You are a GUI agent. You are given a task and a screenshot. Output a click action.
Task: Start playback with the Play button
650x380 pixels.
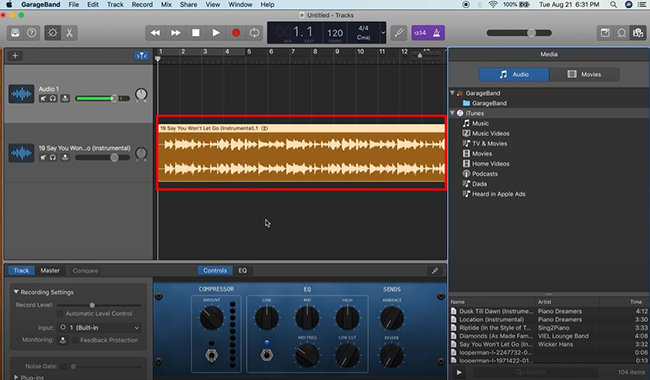pos(216,33)
